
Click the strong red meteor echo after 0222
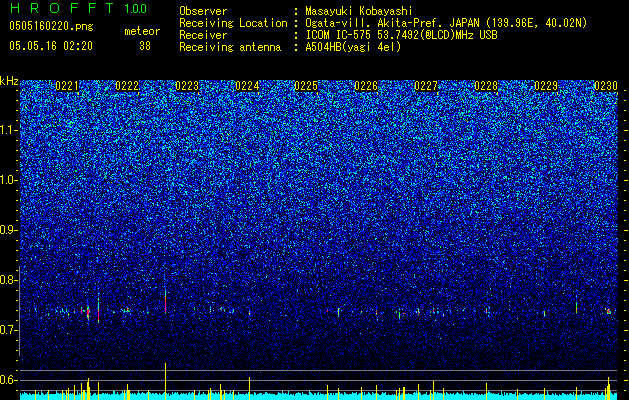[165, 302]
